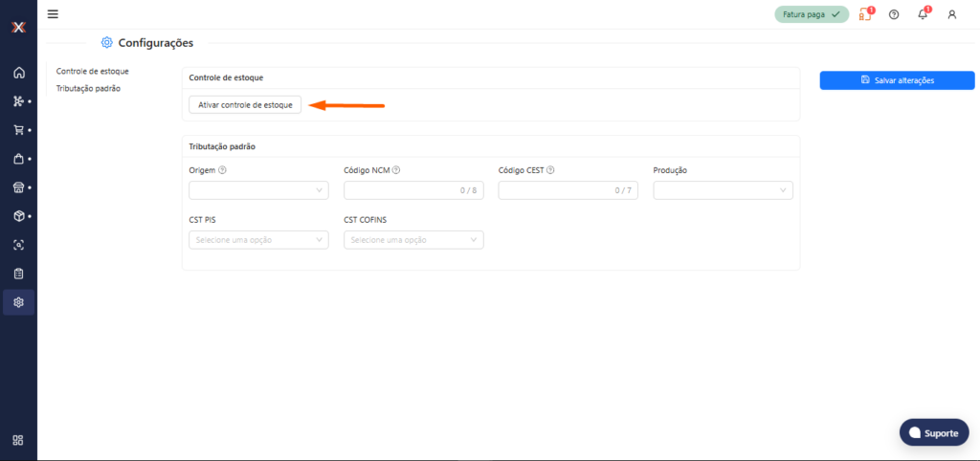
Task: Open the notifications bell icon
Action: click(923, 14)
